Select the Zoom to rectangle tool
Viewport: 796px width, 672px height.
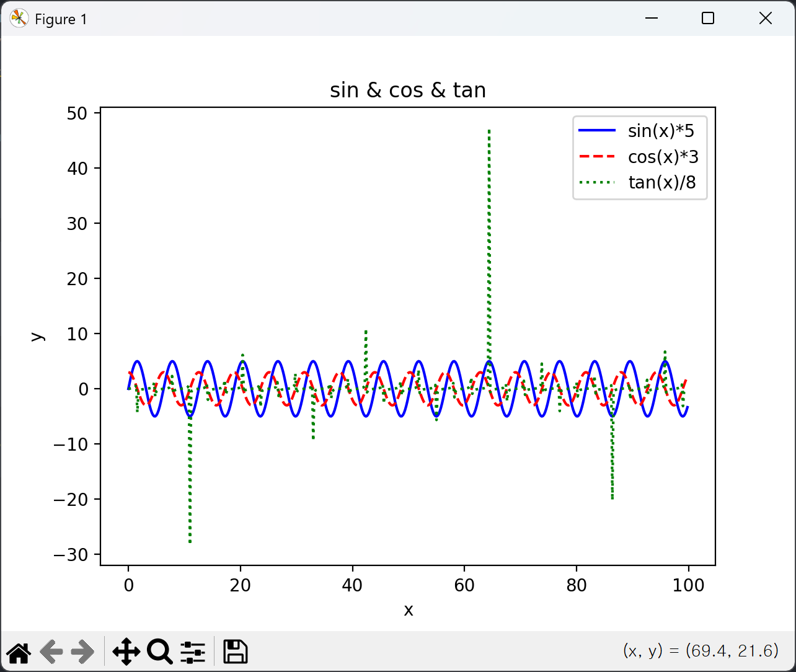click(x=159, y=652)
